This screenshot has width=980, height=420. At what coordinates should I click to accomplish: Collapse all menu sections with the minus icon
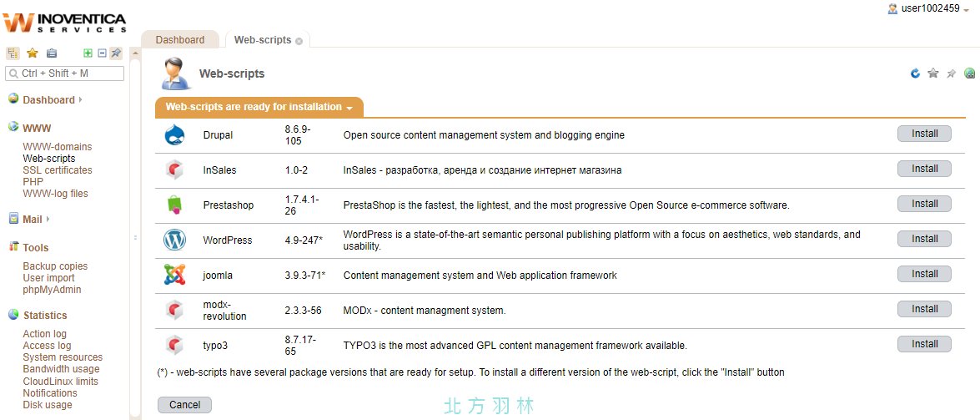click(103, 53)
